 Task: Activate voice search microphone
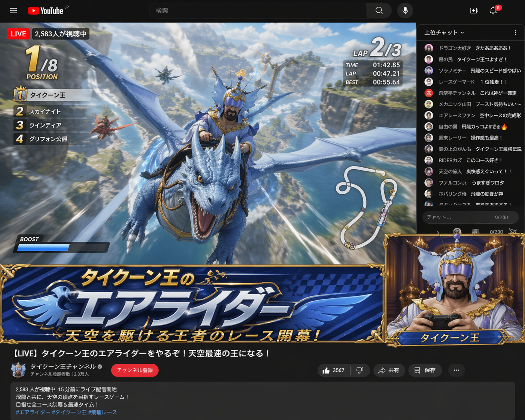405,10
